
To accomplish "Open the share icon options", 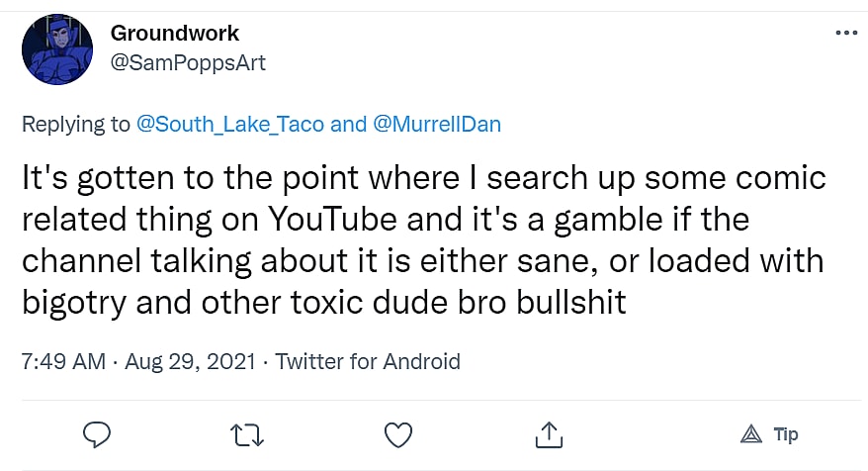I will 550,435.
